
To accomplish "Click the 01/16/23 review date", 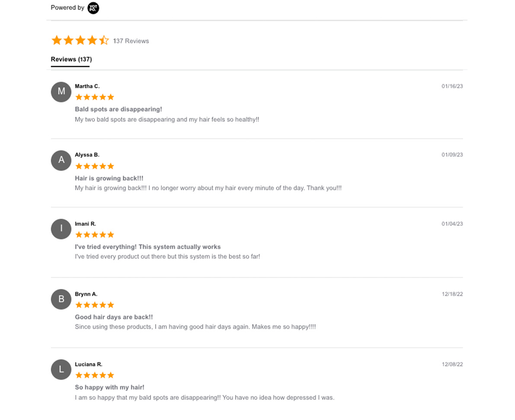I will tap(452, 86).
